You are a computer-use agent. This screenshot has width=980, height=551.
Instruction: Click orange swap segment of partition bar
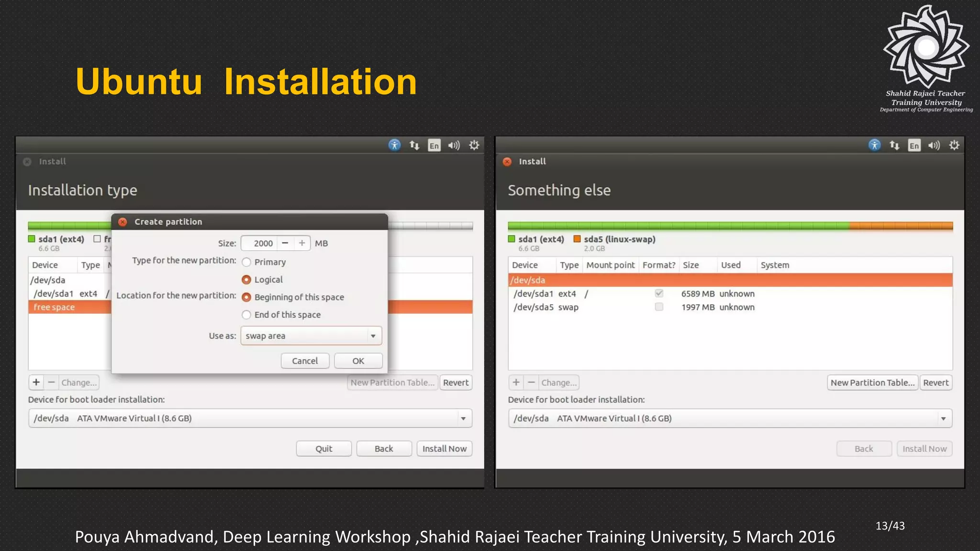901,226
